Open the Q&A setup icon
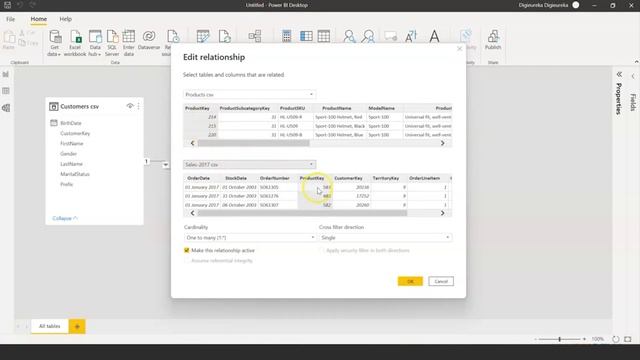The width and height of the screenshot is (640, 360). [x=391, y=36]
